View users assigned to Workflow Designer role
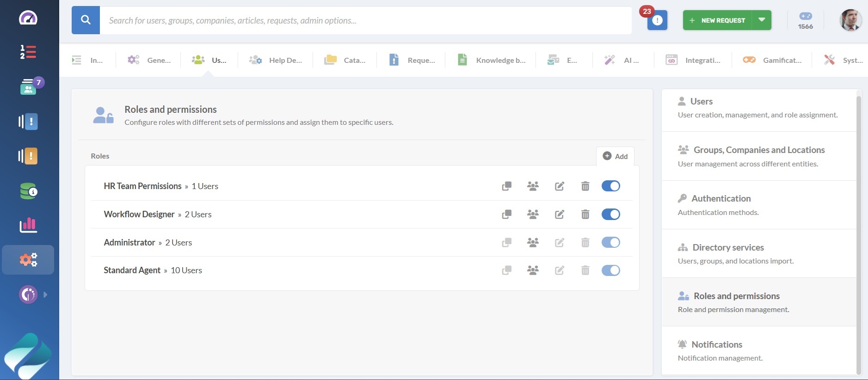 [533, 215]
